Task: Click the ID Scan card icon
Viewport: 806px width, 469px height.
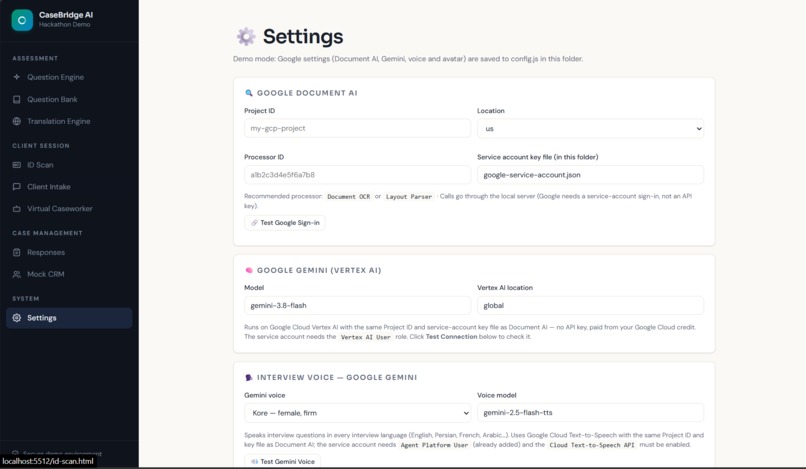Action: tap(16, 165)
